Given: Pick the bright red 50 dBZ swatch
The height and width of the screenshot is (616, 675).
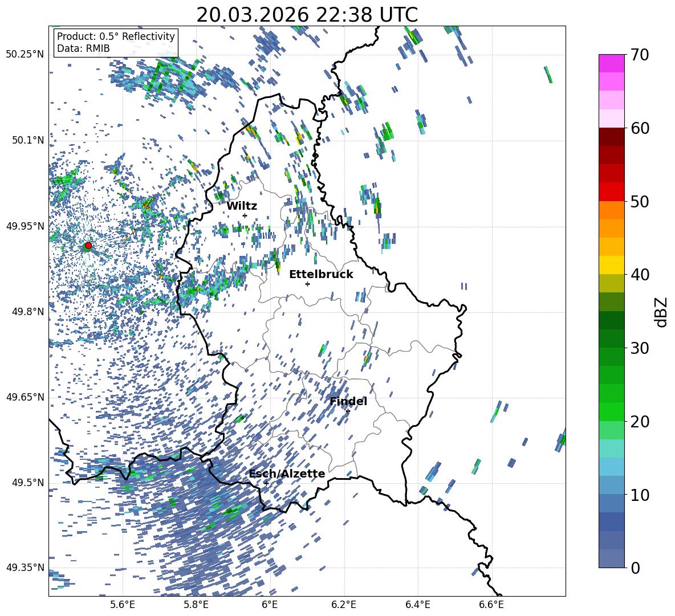Looking at the screenshot, I should click(x=612, y=191).
